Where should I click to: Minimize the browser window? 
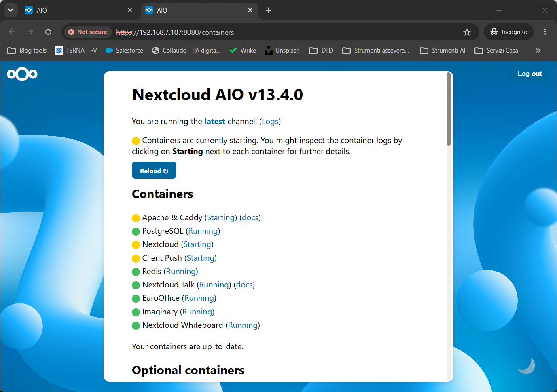pyautogui.click(x=499, y=10)
